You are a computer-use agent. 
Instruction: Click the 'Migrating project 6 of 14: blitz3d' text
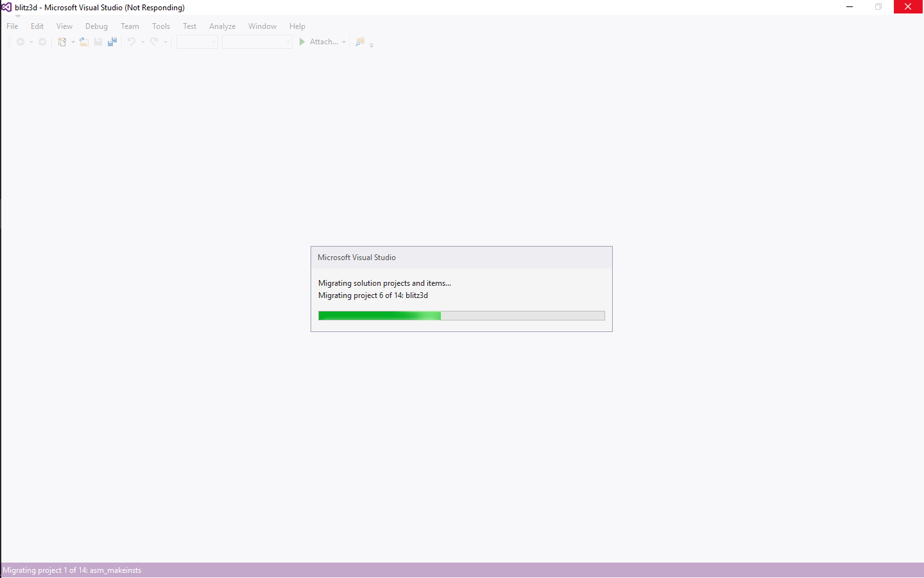pyautogui.click(x=373, y=295)
